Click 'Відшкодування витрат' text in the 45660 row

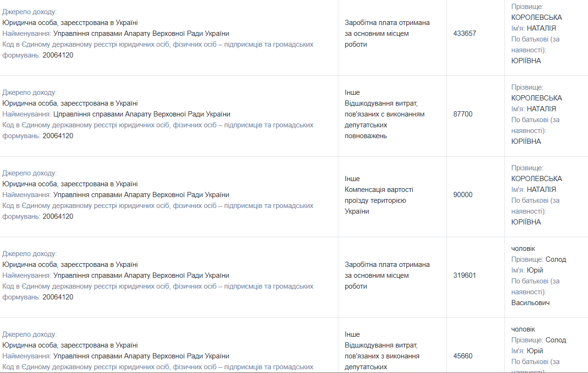(381, 345)
